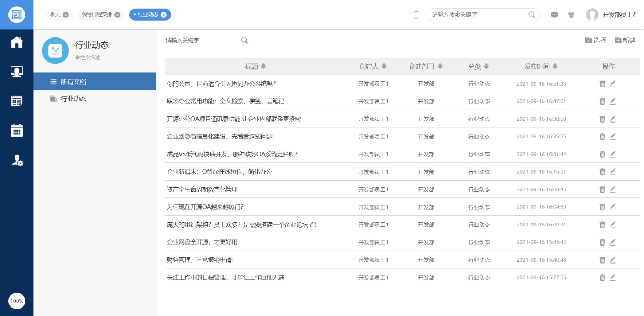This screenshot has width=644, height=316.
Task: Open the skin theme shirt icon
Action: [x=571, y=15]
